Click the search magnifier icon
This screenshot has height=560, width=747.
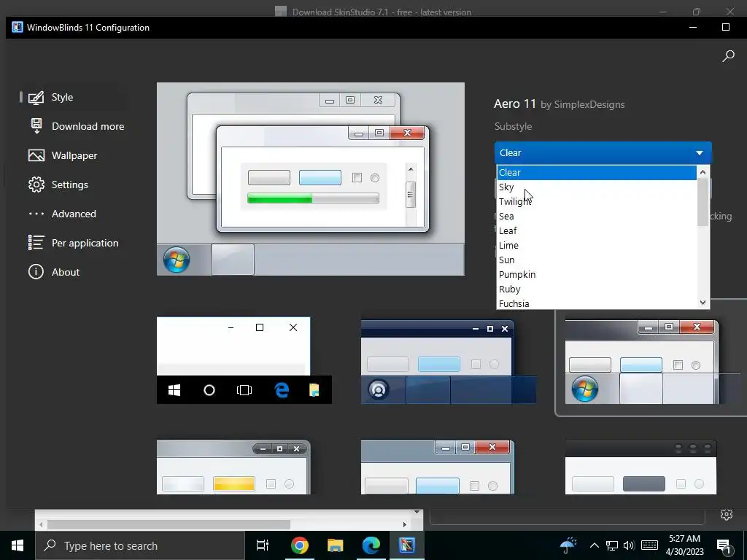coord(728,56)
